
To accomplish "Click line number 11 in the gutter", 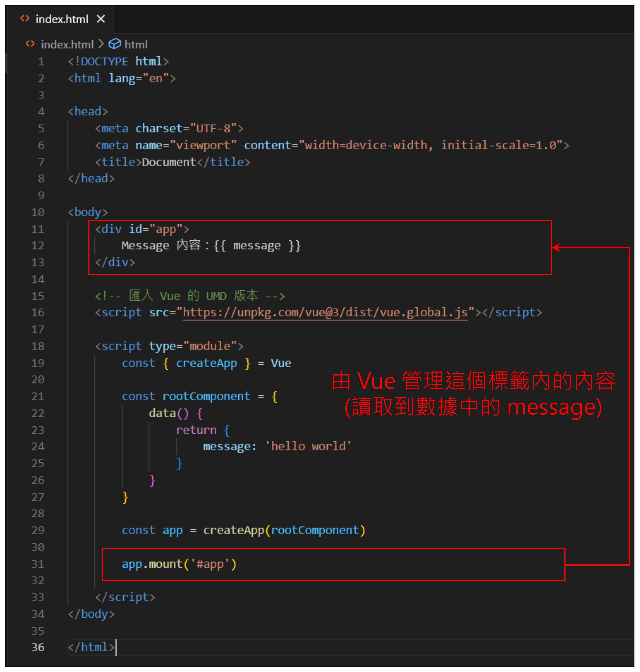I will click(x=38, y=229).
